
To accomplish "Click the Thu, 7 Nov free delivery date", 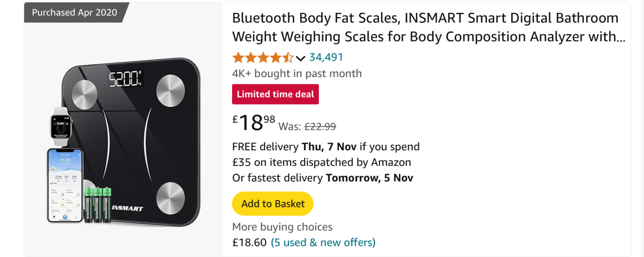I will tap(329, 147).
